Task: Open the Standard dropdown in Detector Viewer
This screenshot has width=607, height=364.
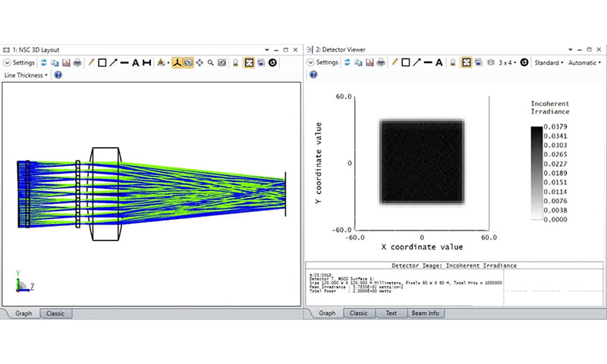Action: (x=549, y=63)
